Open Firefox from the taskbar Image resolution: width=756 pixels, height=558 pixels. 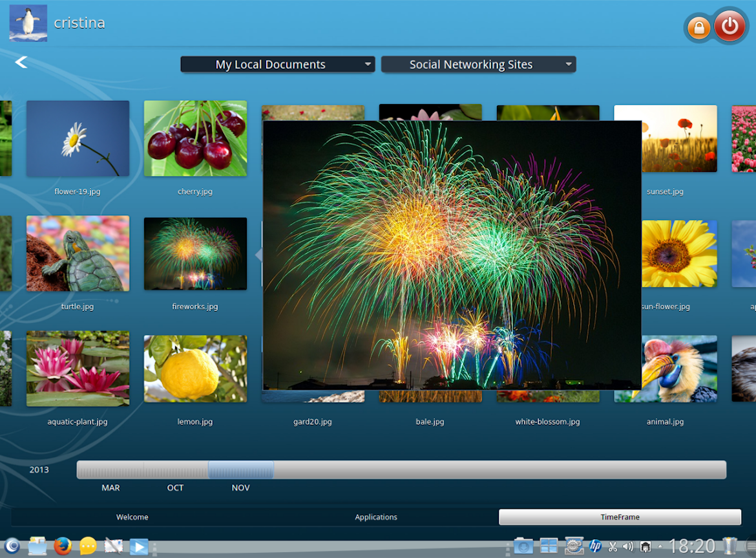coord(63,546)
